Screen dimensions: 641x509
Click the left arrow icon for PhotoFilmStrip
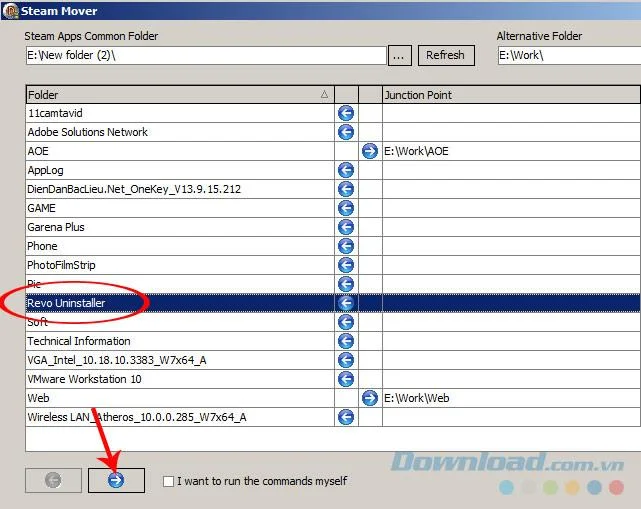346,265
